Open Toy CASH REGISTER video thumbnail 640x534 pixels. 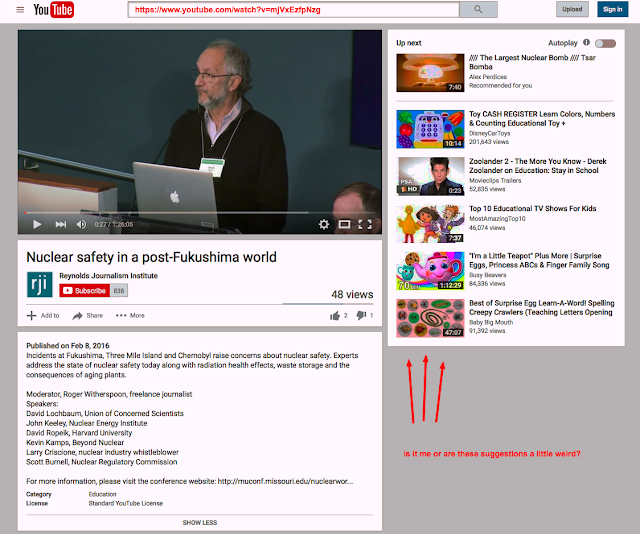click(430, 129)
